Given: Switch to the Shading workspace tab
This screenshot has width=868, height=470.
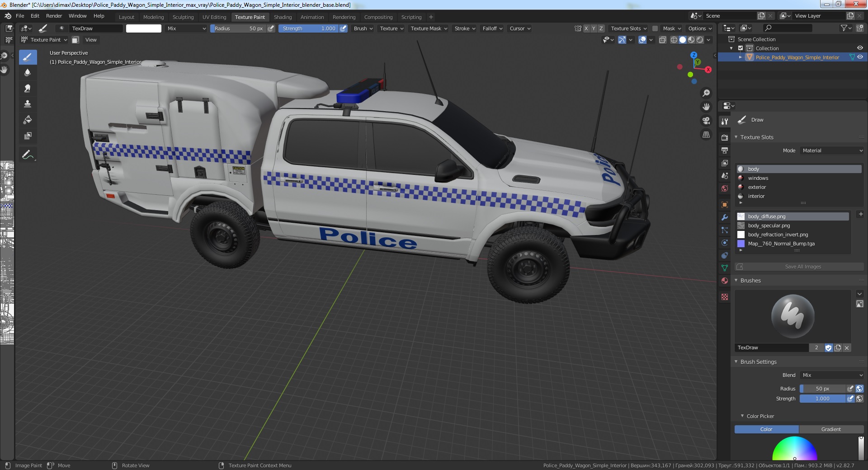Looking at the screenshot, I should tap(283, 17).
